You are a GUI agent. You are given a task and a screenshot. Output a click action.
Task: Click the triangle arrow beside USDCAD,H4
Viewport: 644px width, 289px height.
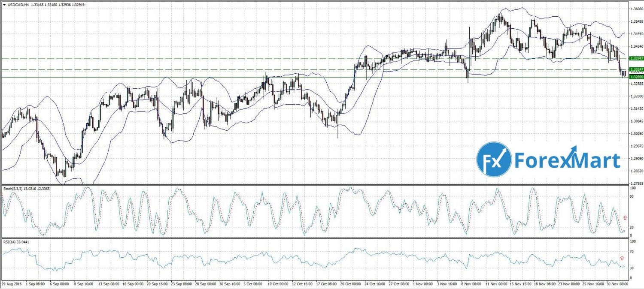point(4,4)
